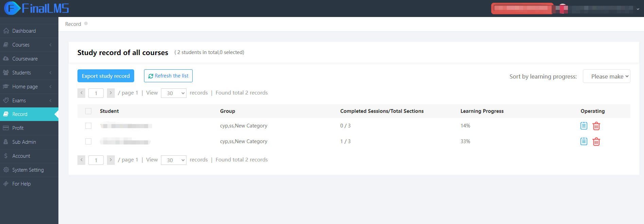This screenshot has height=224, width=644.
Task: Click the Dashboard home icon
Action: coord(6,31)
